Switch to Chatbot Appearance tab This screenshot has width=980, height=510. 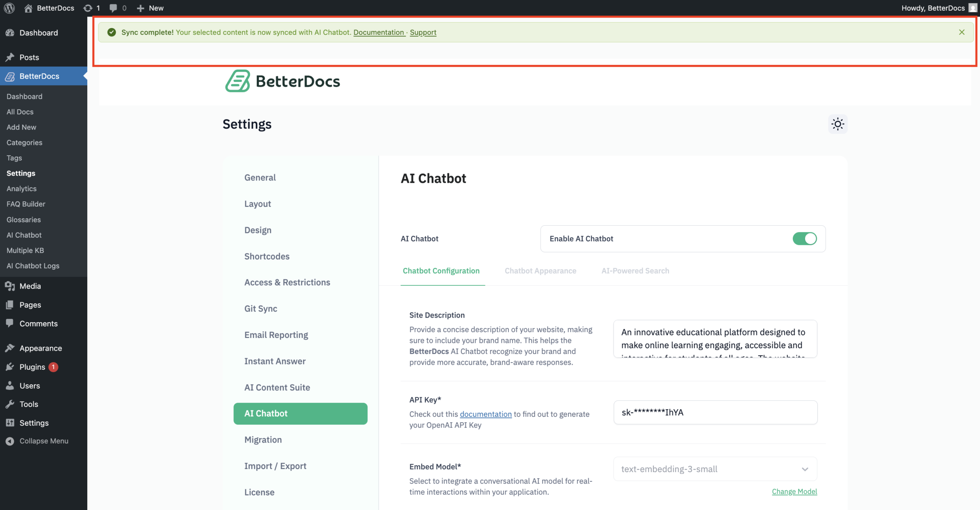tap(540, 271)
